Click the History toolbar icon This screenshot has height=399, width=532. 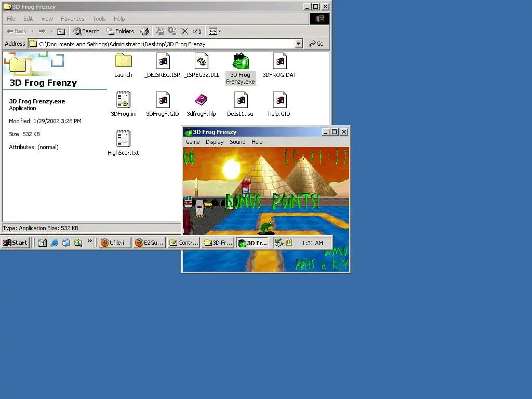click(x=144, y=31)
